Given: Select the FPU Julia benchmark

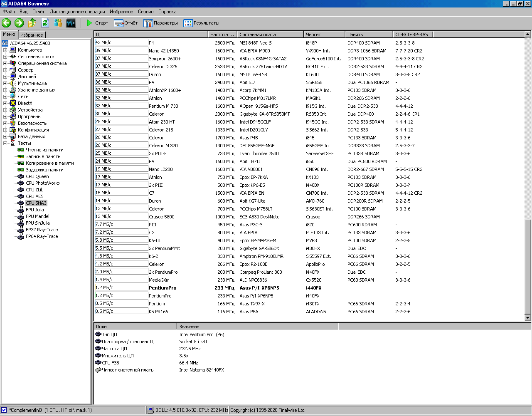Looking at the screenshot, I should tap(34, 210).
